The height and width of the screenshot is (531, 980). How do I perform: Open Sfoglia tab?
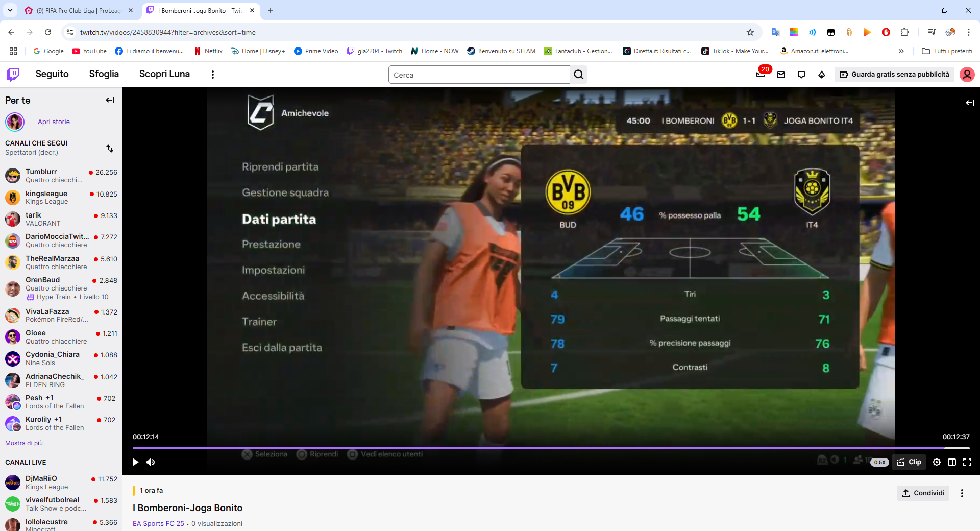click(104, 74)
